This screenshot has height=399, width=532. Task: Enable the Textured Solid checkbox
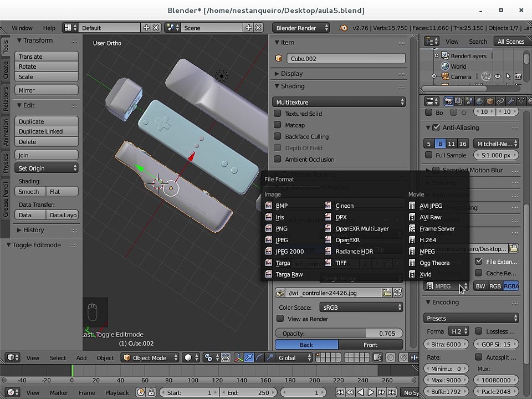(278, 113)
